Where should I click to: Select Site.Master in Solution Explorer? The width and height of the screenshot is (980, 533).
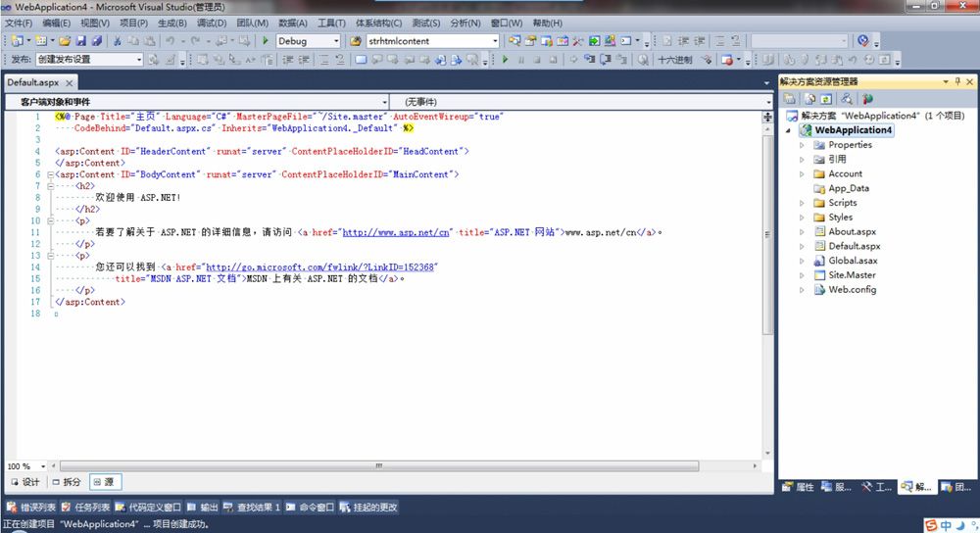click(852, 275)
